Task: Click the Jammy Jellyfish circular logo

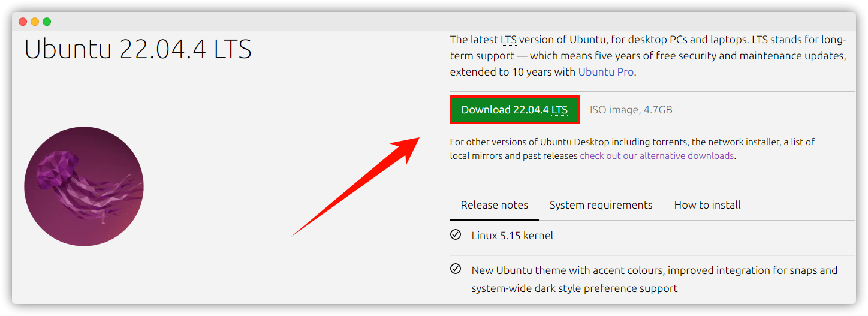Action: pyautogui.click(x=84, y=186)
